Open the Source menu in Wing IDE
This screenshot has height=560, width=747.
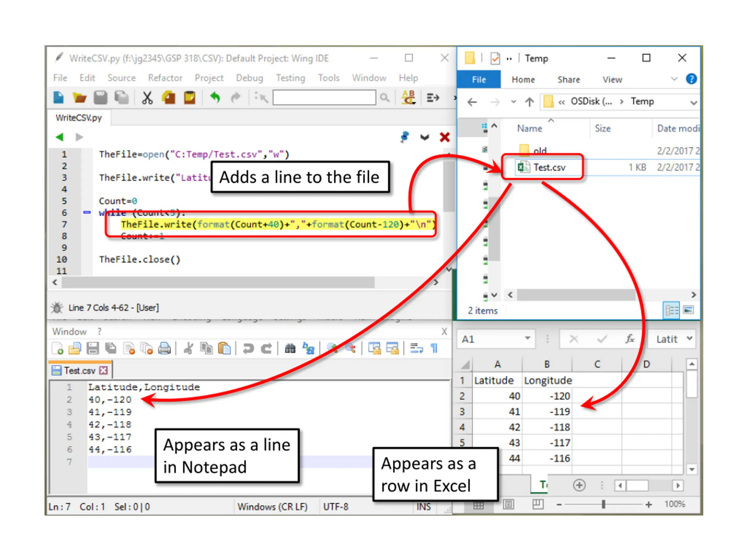[122, 78]
